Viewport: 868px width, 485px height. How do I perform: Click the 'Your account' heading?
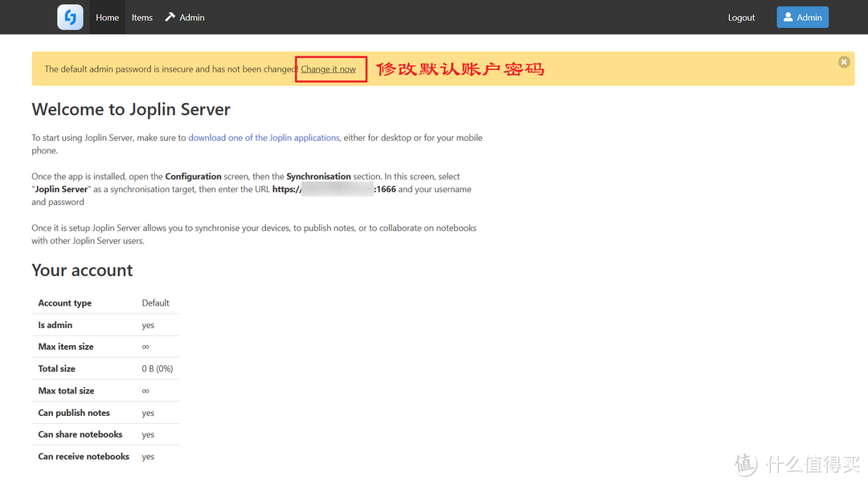pos(82,270)
